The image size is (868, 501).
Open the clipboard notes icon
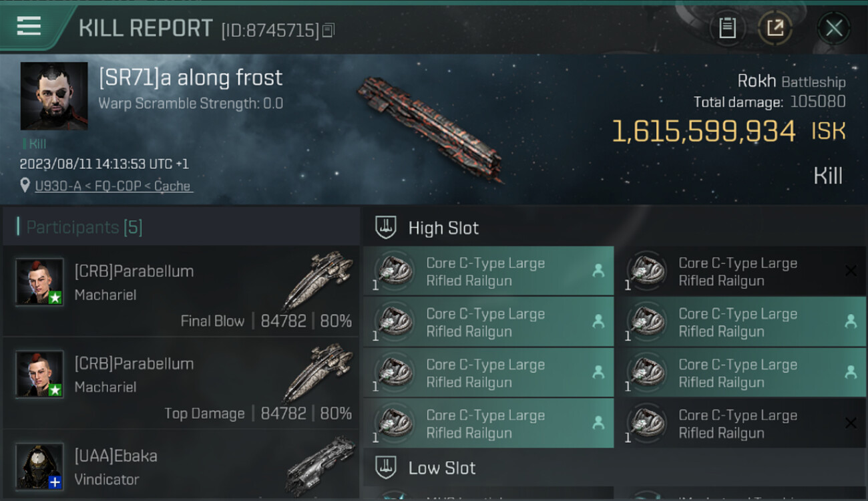click(727, 28)
